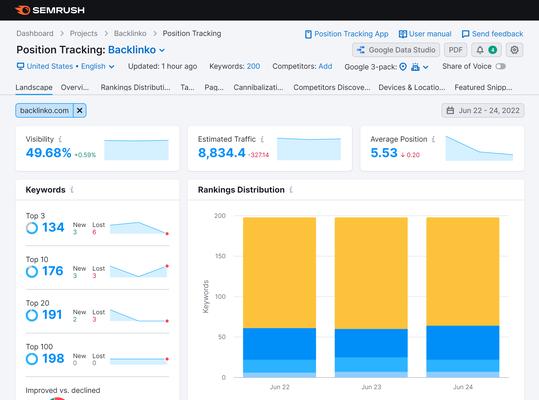Click the yellow segment of Jun 22 bar
The image size is (539, 400).
pyautogui.click(x=279, y=273)
